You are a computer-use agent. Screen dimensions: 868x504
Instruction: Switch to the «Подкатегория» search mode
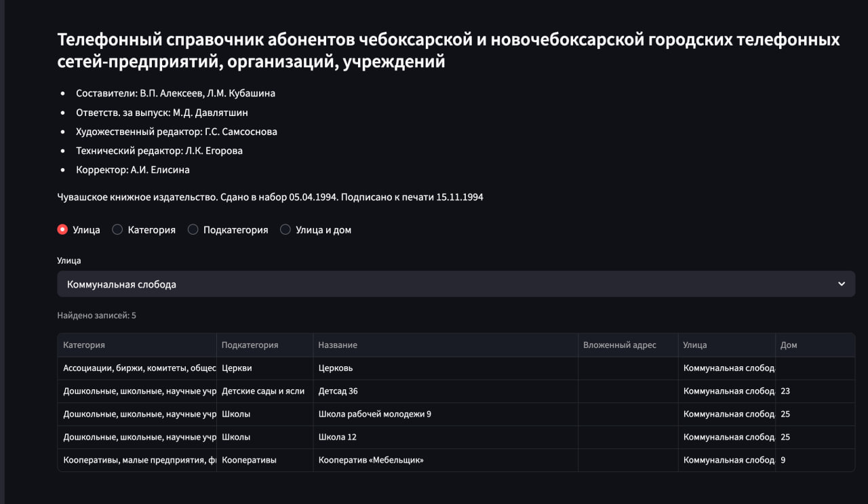click(193, 229)
